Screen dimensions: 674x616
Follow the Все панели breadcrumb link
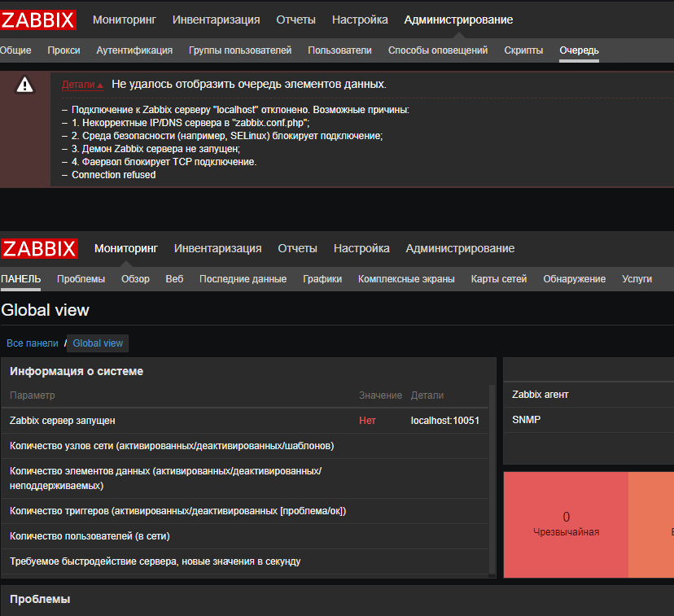(x=33, y=343)
